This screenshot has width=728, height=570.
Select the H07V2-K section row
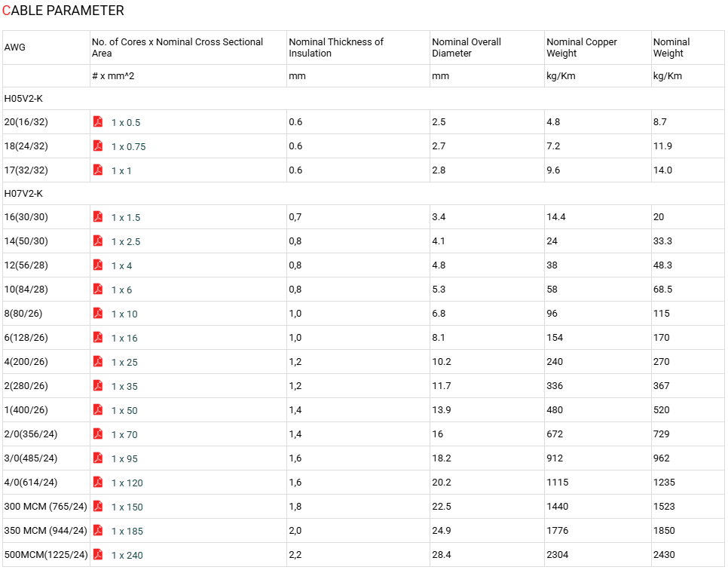[x=363, y=194]
